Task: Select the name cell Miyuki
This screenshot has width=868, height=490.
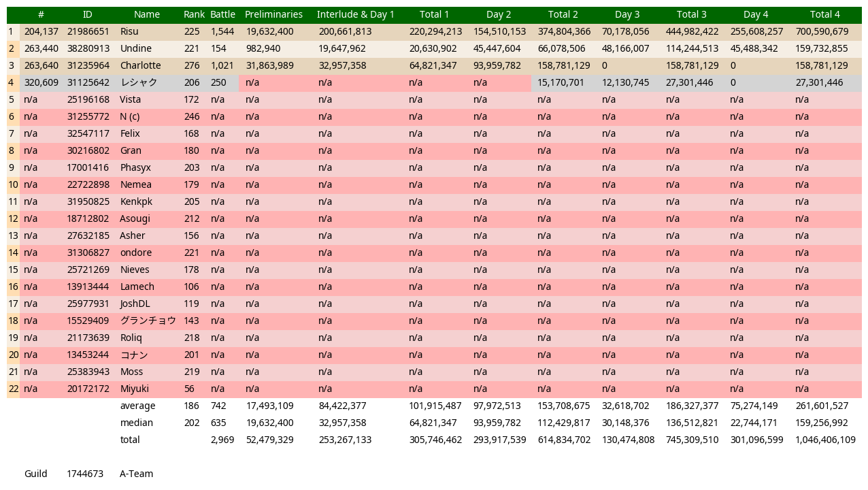Action: pyautogui.click(x=135, y=389)
